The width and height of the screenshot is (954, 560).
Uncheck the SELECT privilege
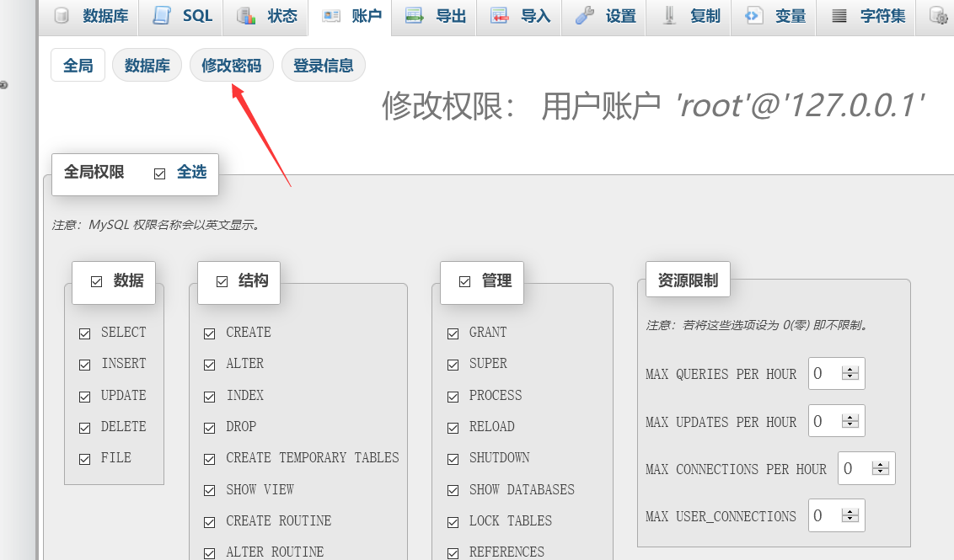click(84, 333)
